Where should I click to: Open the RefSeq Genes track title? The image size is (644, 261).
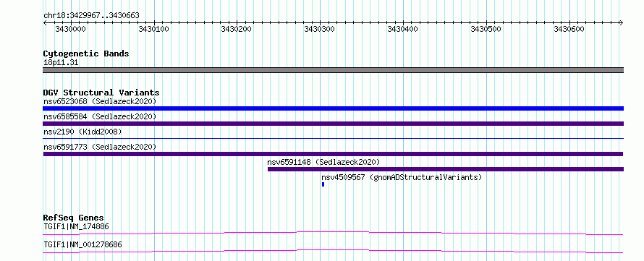[x=74, y=218]
